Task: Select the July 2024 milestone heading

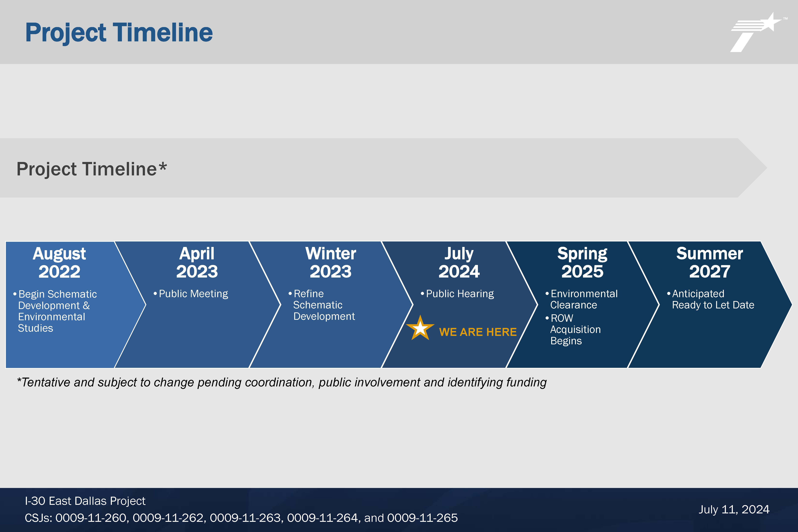Action: click(459, 262)
